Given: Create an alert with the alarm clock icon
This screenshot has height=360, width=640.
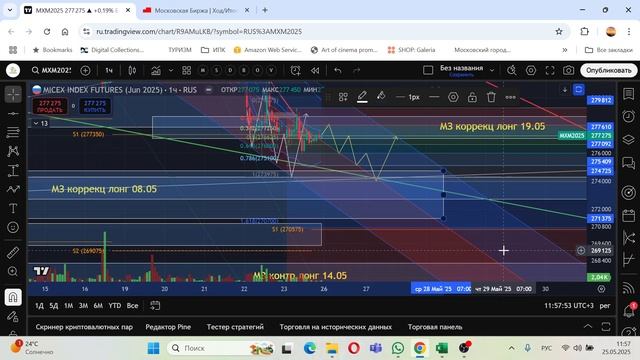Looking at the screenshot, I should coord(296,70).
